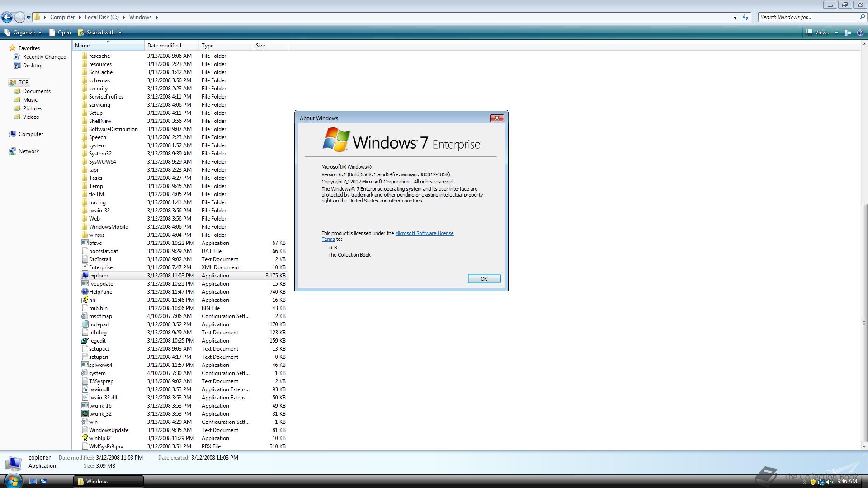The width and height of the screenshot is (868, 488).
Task: Click Switch between windows quick launch icon
Action: click(x=44, y=482)
